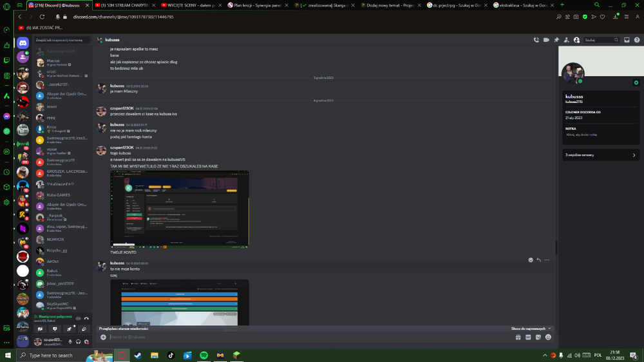
Task: Open the Macius direct message
Action: tap(62, 62)
